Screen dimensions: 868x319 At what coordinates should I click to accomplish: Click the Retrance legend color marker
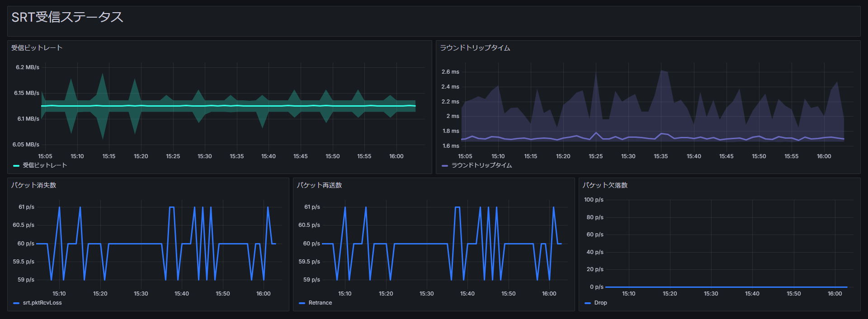click(x=302, y=303)
